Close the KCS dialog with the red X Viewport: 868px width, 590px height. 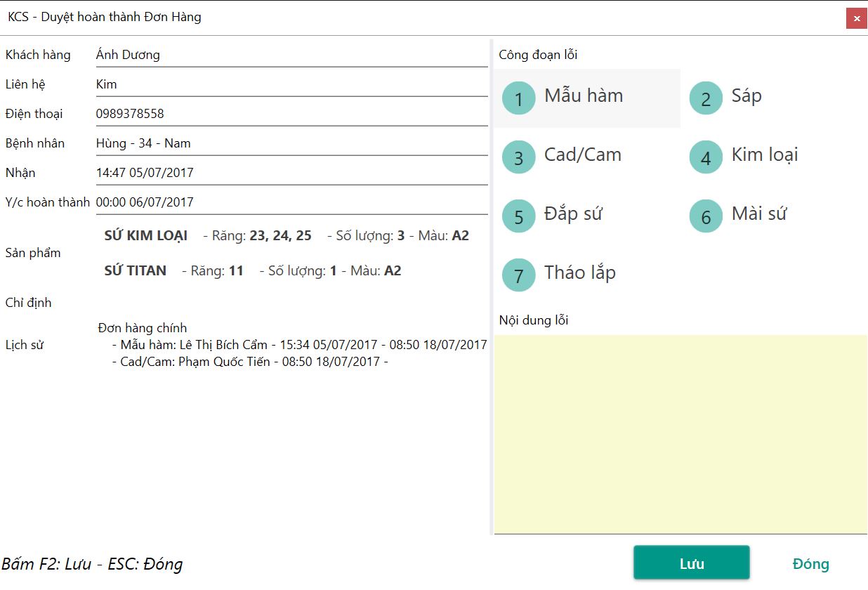pos(856,18)
